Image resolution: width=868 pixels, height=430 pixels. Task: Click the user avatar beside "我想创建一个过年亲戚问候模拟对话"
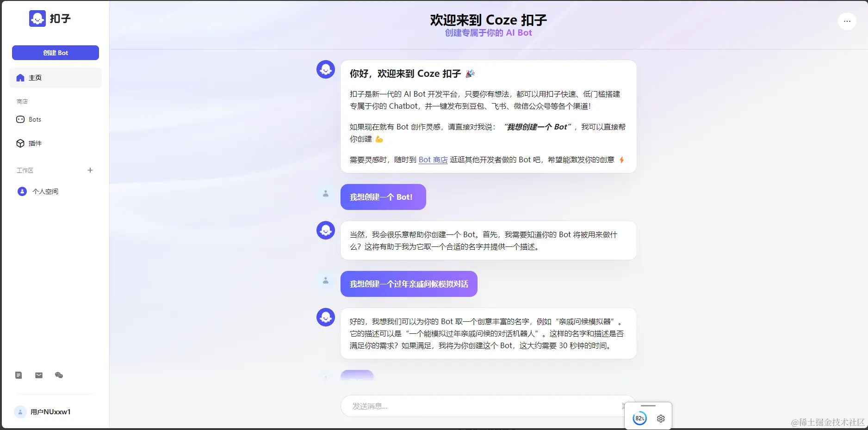[326, 280]
